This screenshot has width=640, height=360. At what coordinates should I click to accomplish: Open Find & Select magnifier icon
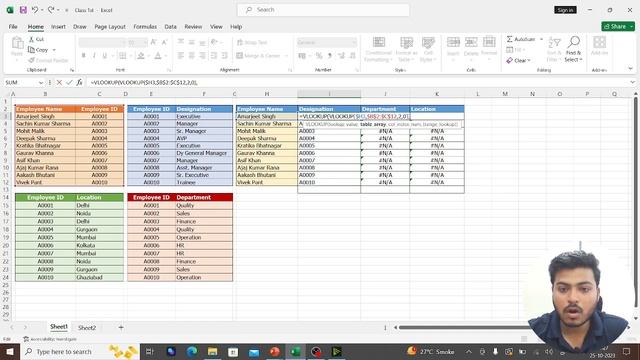pos(573,42)
